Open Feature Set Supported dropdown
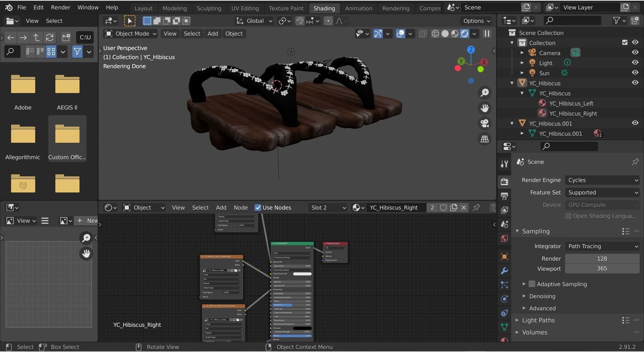 pyautogui.click(x=602, y=192)
